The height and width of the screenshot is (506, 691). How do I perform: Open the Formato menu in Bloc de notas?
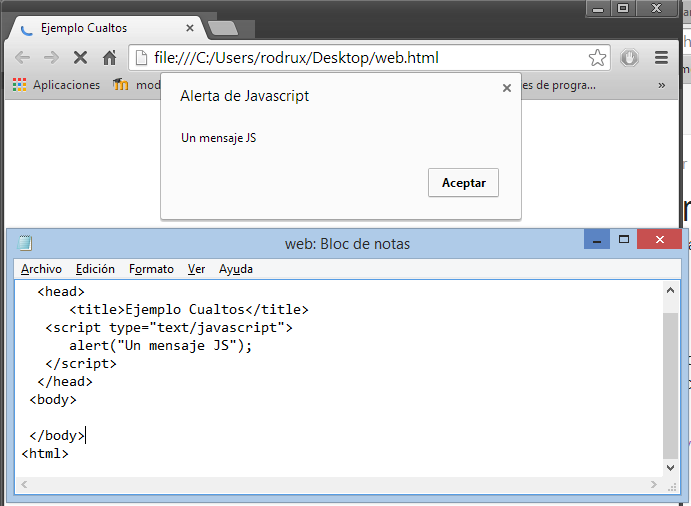point(151,269)
